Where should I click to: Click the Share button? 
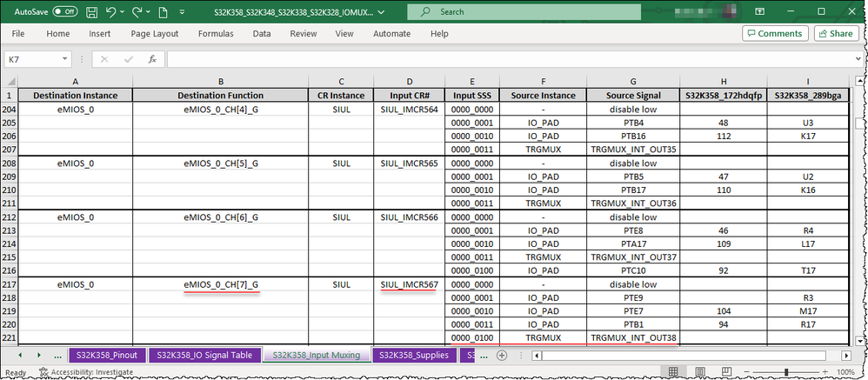[836, 34]
